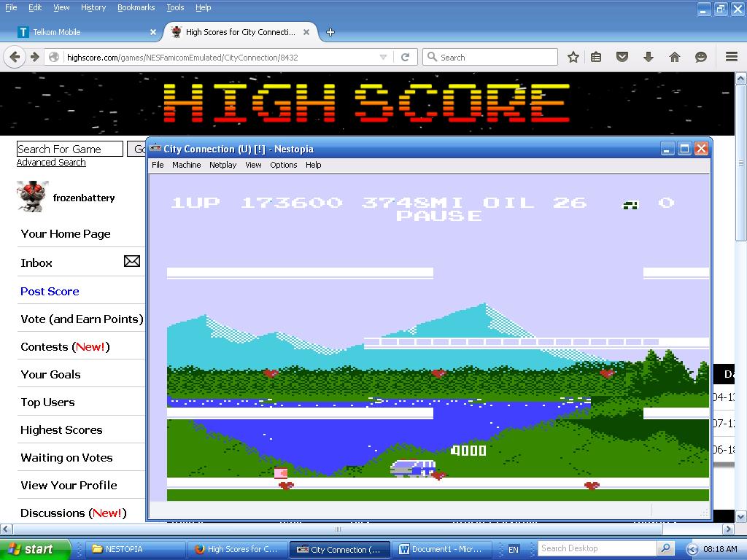
Task: Open the Discussions link
Action: coord(74,513)
